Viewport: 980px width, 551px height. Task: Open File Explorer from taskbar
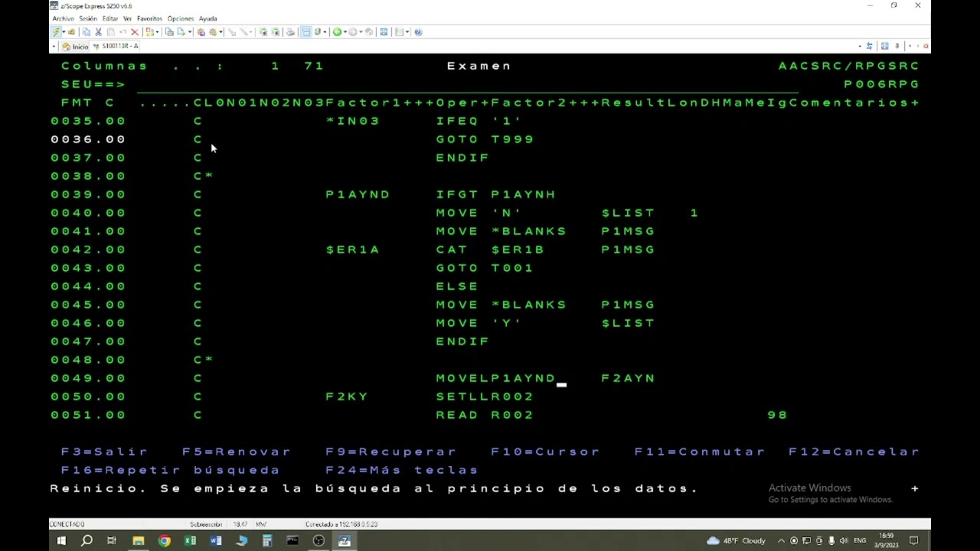(139, 540)
